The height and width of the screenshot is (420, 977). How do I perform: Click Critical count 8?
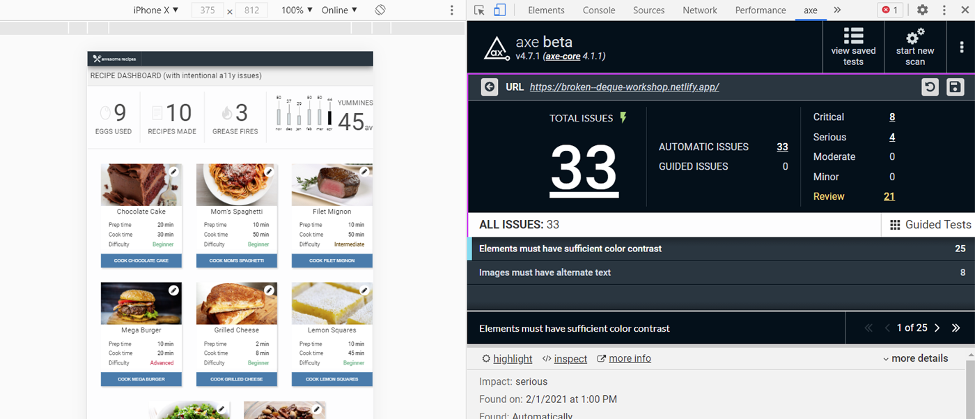(892, 117)
